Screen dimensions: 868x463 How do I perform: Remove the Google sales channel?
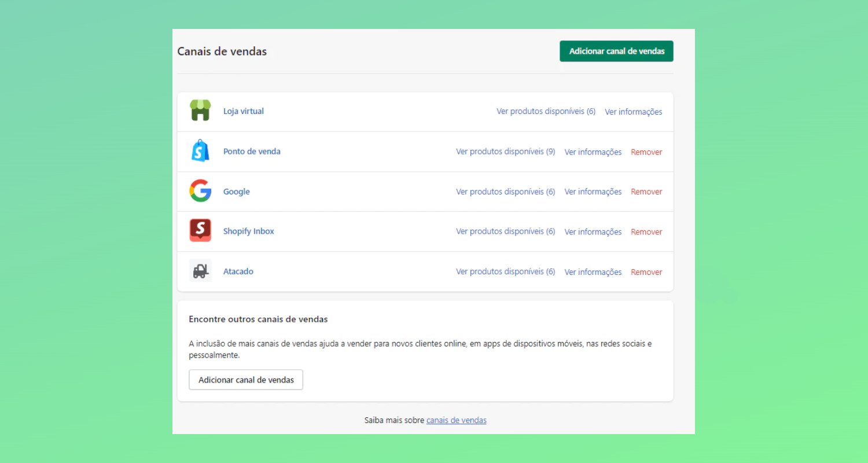coord(646,192)
